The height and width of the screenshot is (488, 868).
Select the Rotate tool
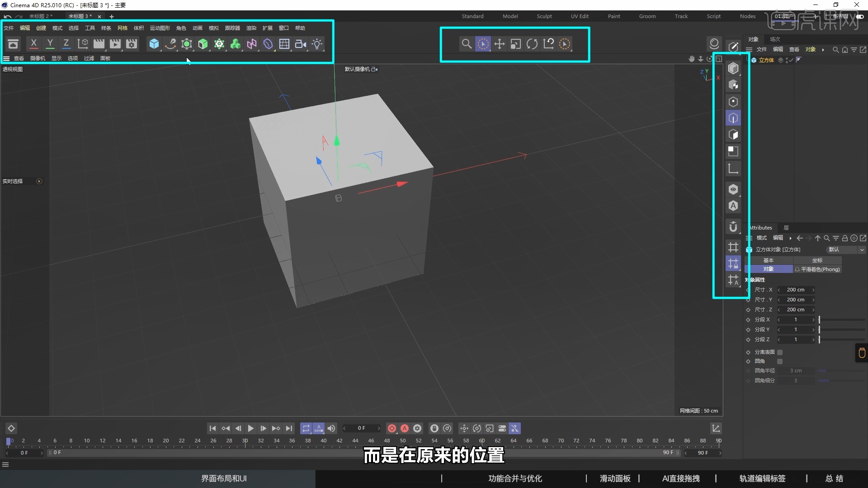(x=532, y=44)
